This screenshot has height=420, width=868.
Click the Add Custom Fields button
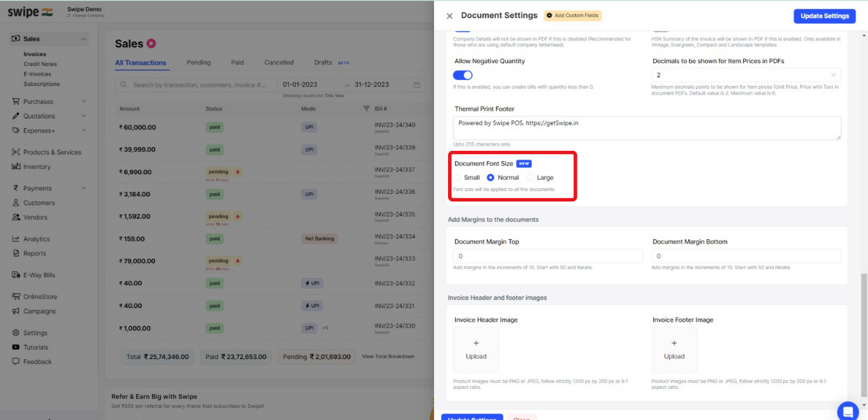point(572,15)
